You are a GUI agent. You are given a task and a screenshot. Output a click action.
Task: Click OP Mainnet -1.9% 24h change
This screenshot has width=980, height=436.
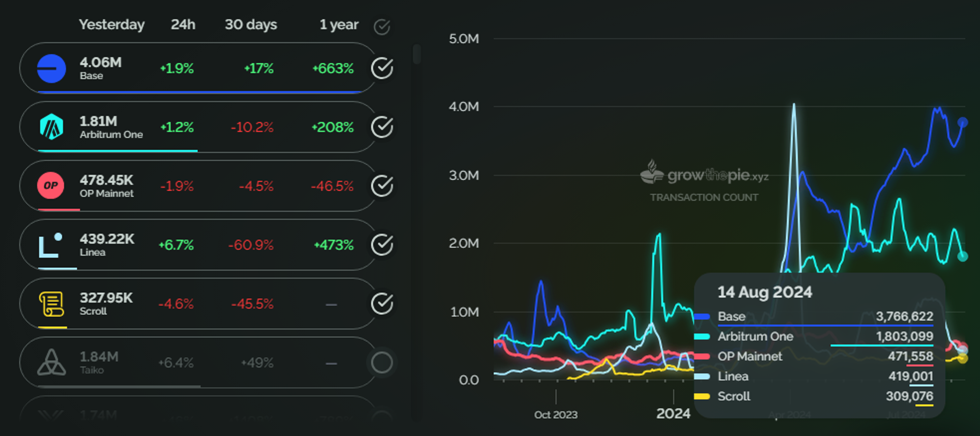(x=177, y=186)
